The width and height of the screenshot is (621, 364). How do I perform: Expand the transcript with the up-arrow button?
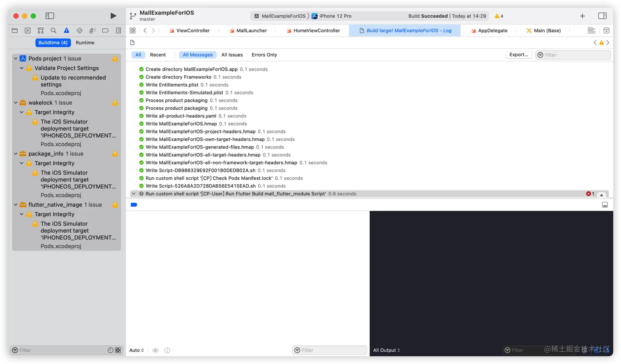click(602, 195)
